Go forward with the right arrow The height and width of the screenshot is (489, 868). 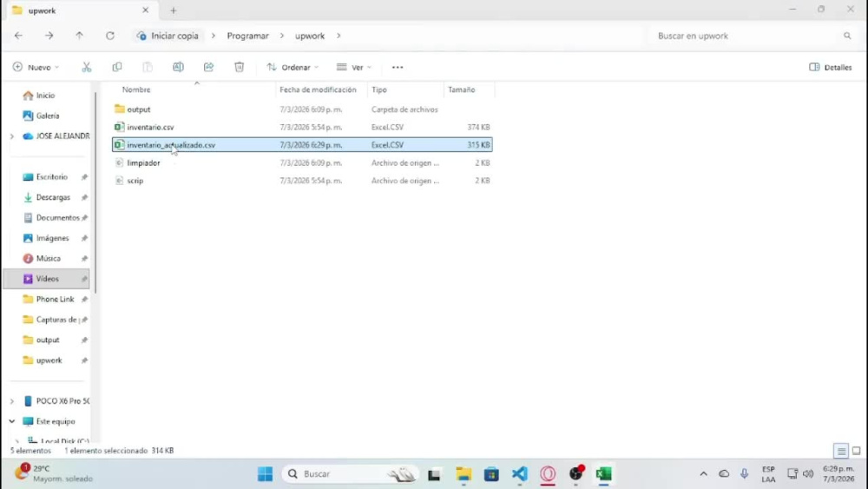(x=49, y=36)
